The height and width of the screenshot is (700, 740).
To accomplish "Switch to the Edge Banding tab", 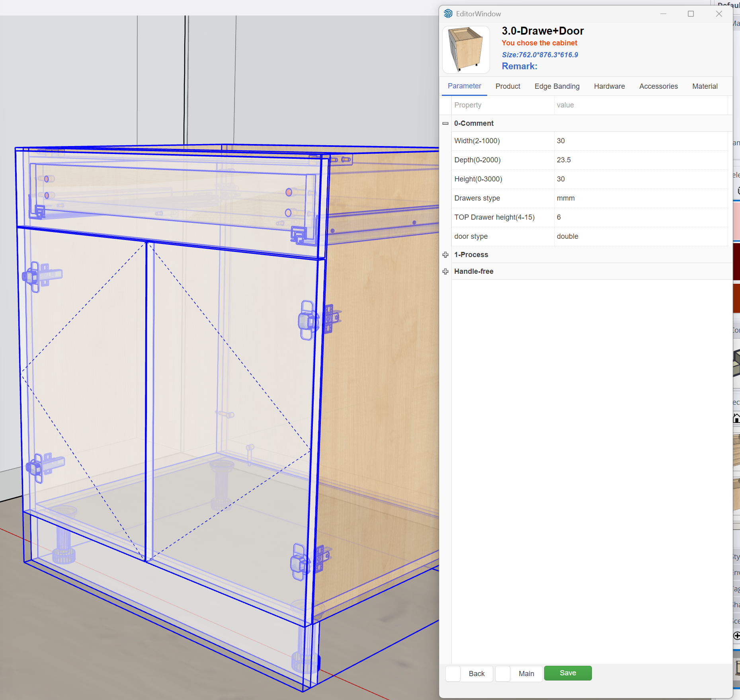I will click(x=557, y=86).
